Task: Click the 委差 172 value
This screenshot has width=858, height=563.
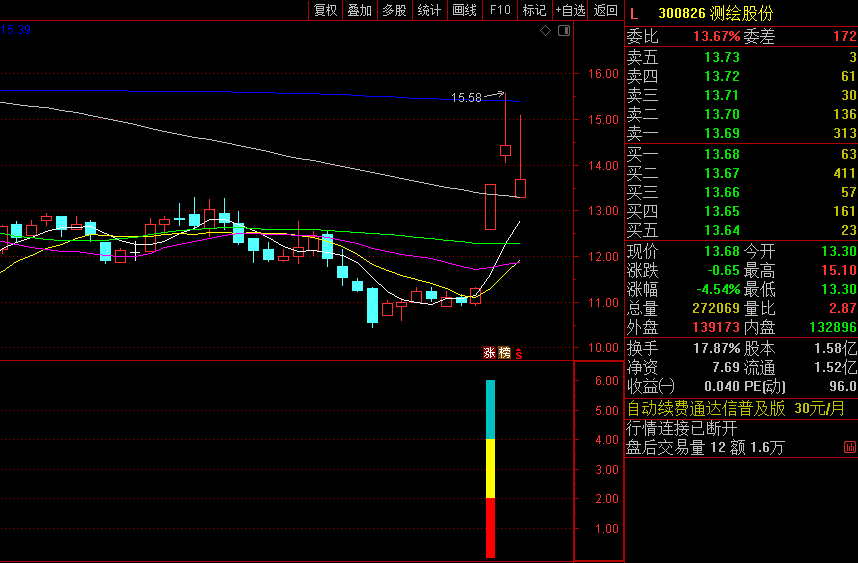Action: pos(845,37)
